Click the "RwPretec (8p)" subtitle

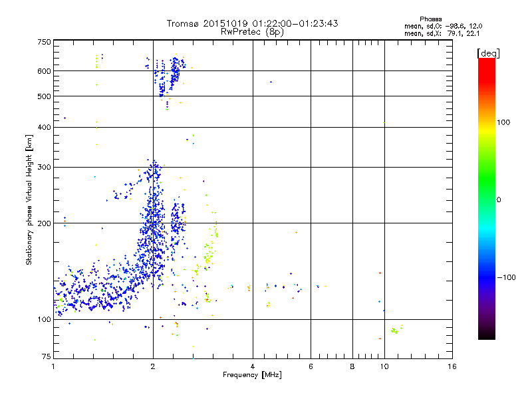click(252, 32)
